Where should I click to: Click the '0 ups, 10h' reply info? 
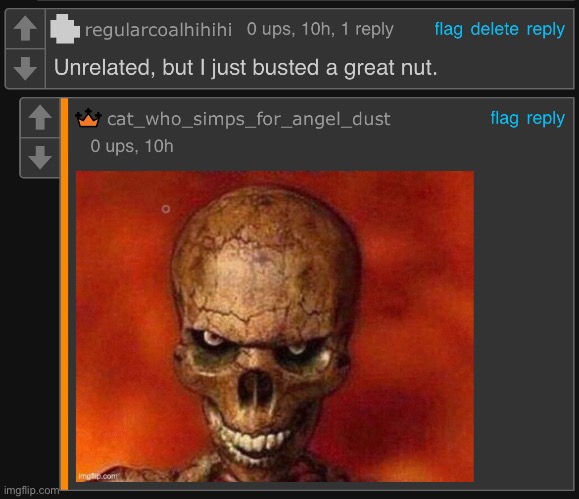point(132,146)
